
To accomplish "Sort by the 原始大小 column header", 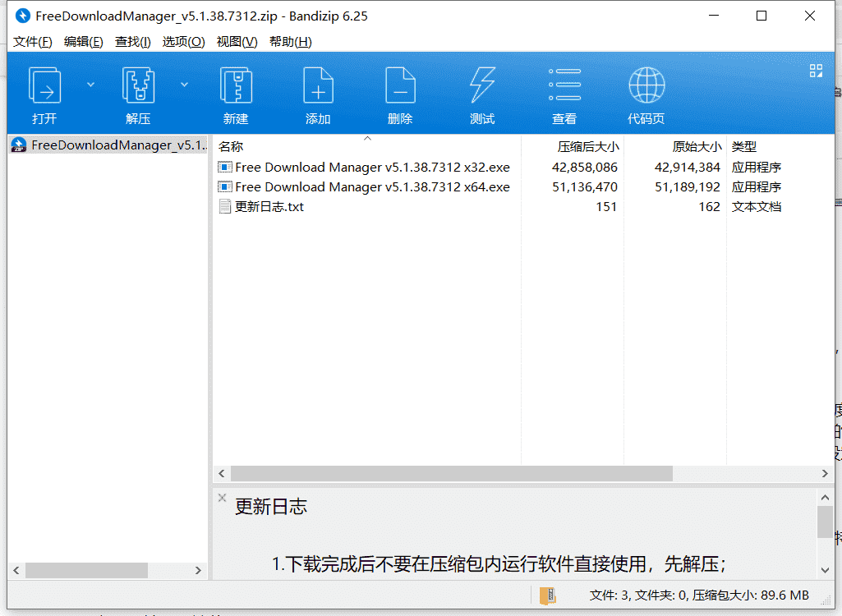I will pyautogui.click(x=697, y=147).
